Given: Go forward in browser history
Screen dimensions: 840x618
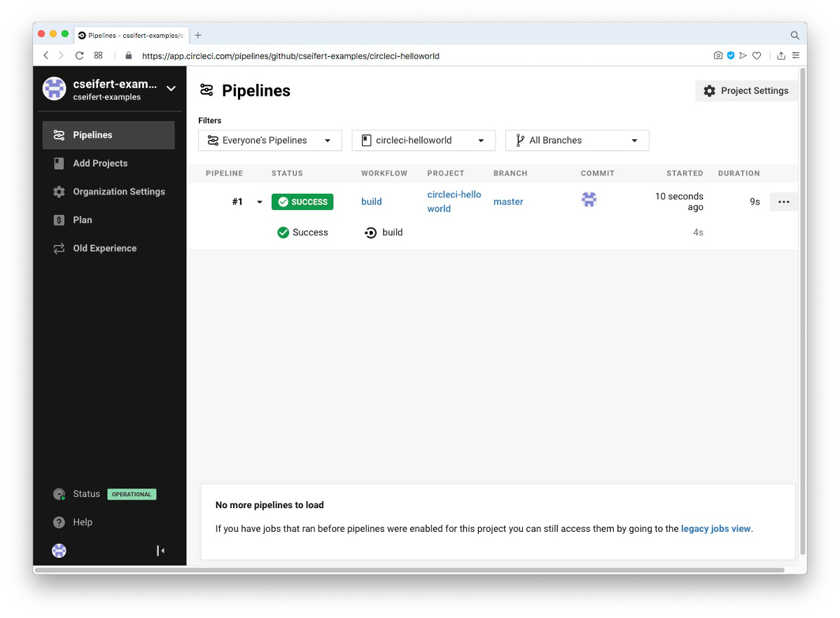Looking at the screenshot, I should (x=62, y=56).
